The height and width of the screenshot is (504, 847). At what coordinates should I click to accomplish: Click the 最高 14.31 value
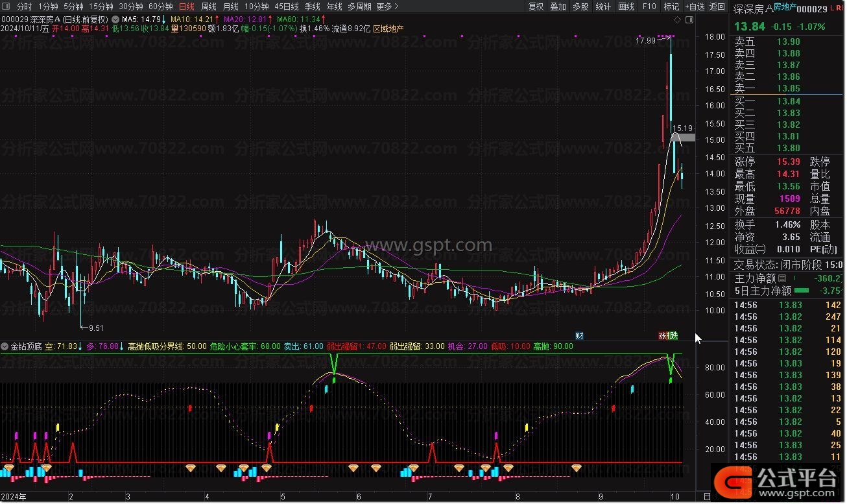pyautogui.click(x=787, y=174)
